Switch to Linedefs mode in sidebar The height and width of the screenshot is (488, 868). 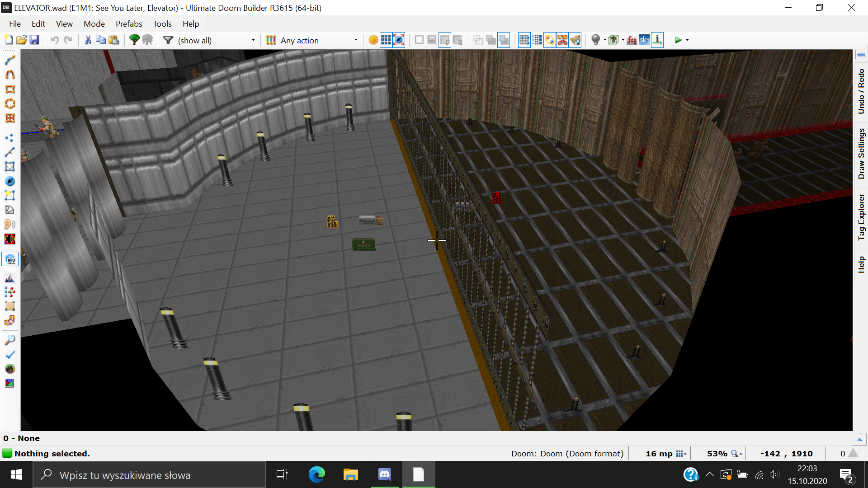point(10,152)
